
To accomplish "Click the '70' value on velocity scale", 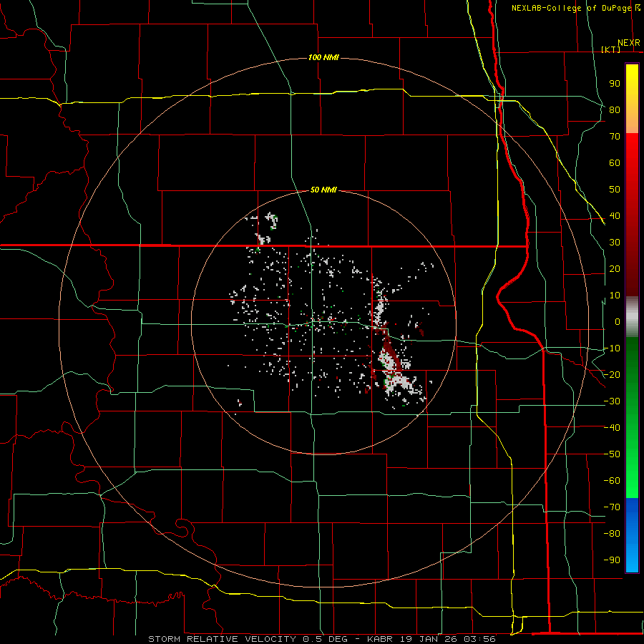I will [x=615, y=137].
